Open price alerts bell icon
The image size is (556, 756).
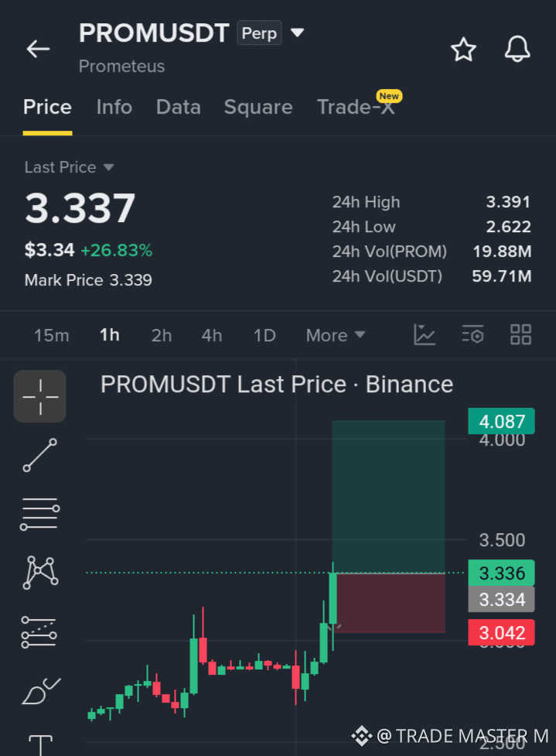coord(517,49)
